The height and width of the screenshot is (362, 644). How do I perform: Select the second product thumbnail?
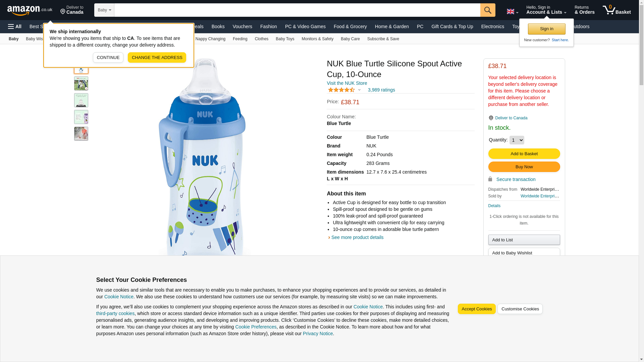click(81, 83)
